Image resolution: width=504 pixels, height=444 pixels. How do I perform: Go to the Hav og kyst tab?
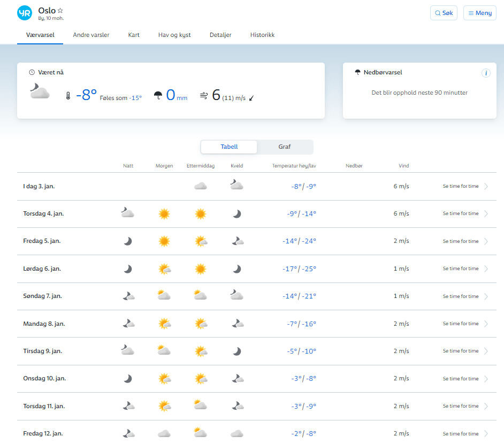tap(174, 35)
